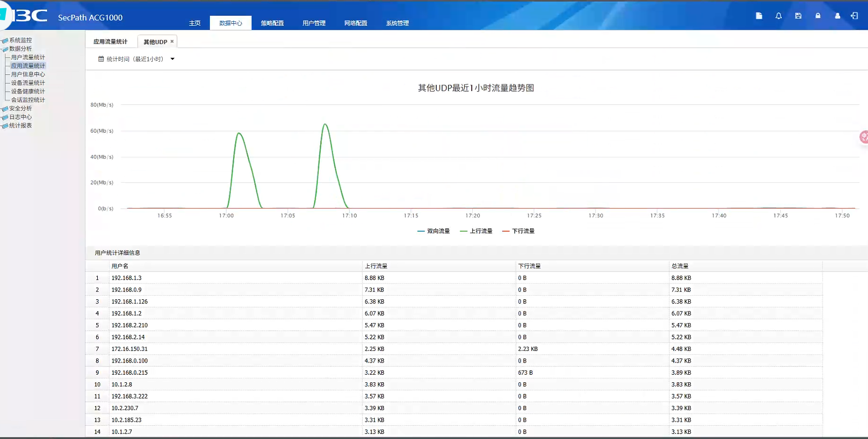Switch to the 应用流量统计 tab
Screen dimensions: 868x439
[110, 42]
